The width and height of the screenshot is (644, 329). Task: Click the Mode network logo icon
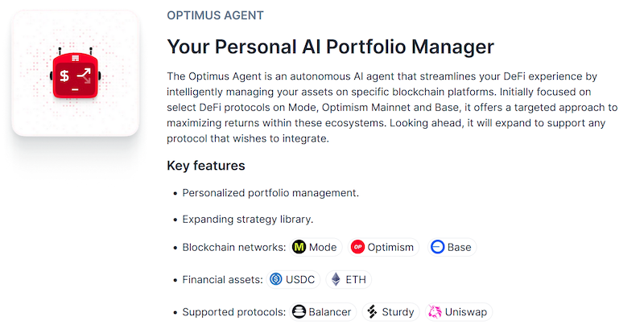coord(299,247)
